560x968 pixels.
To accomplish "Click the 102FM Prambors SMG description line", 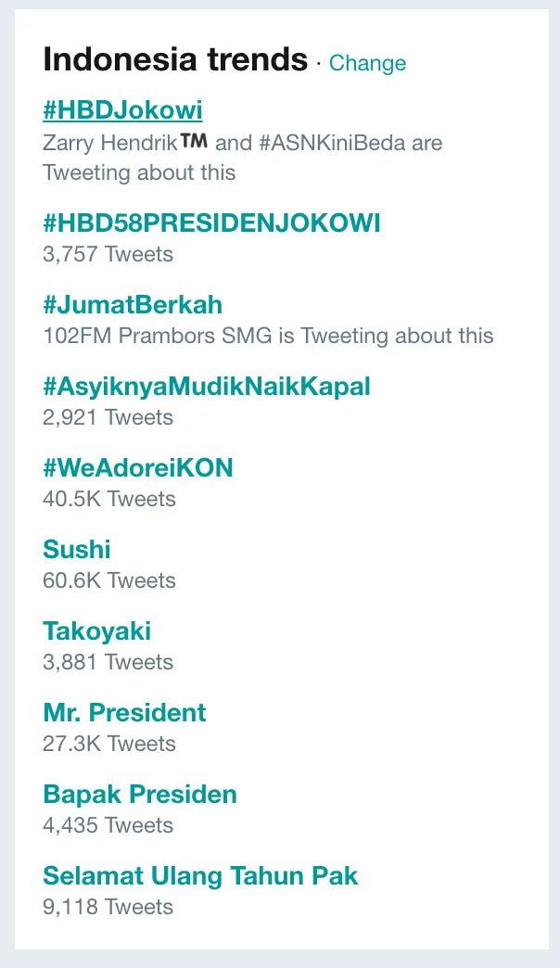I will 268,336.
